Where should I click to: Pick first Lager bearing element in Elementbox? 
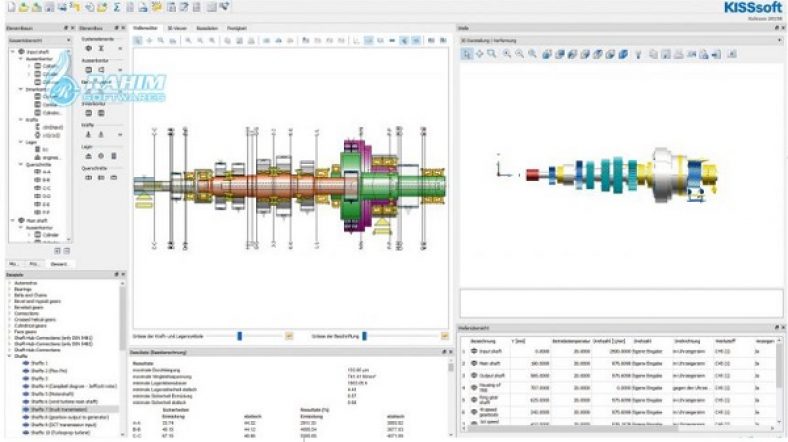pos(88,156)
